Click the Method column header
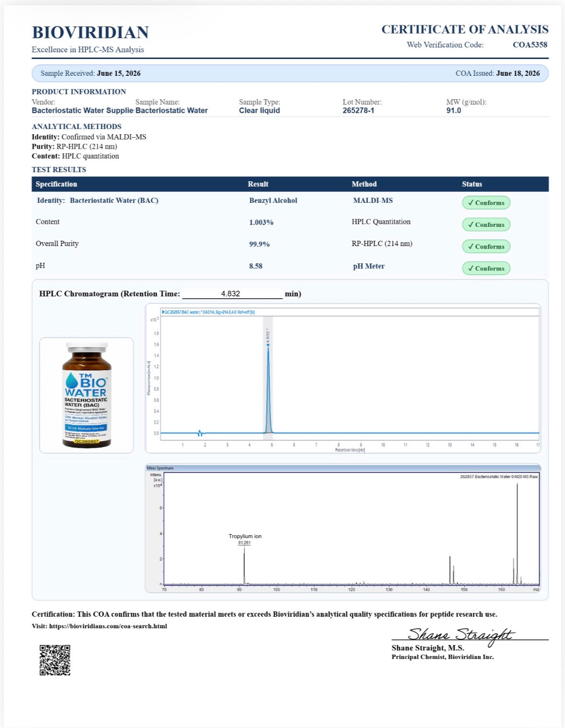This screenshot has height=728, width=565. point(364,184)
